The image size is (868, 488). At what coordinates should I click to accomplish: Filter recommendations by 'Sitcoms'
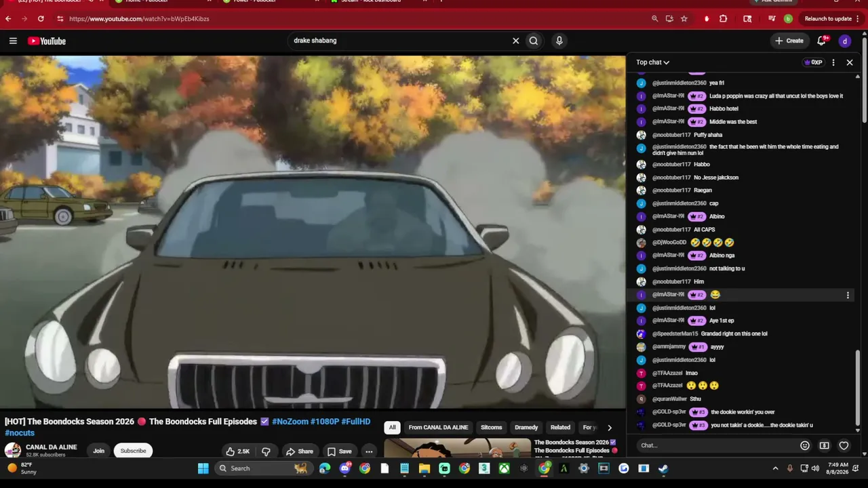click(492, 428)
